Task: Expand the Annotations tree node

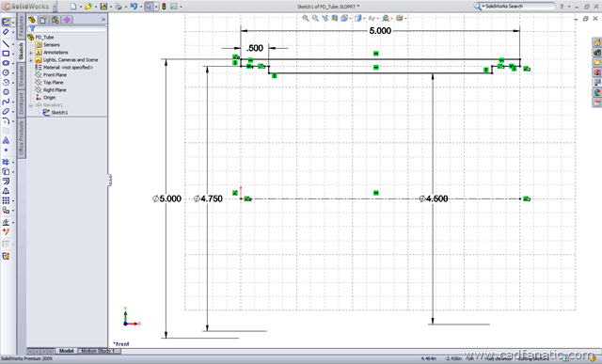Action: tap(31, 53)
